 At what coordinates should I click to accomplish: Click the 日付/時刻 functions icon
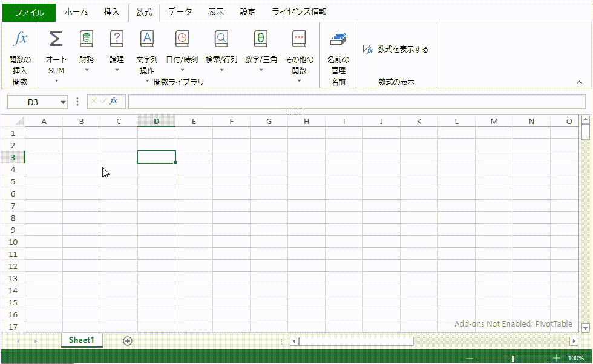(182, 39)
